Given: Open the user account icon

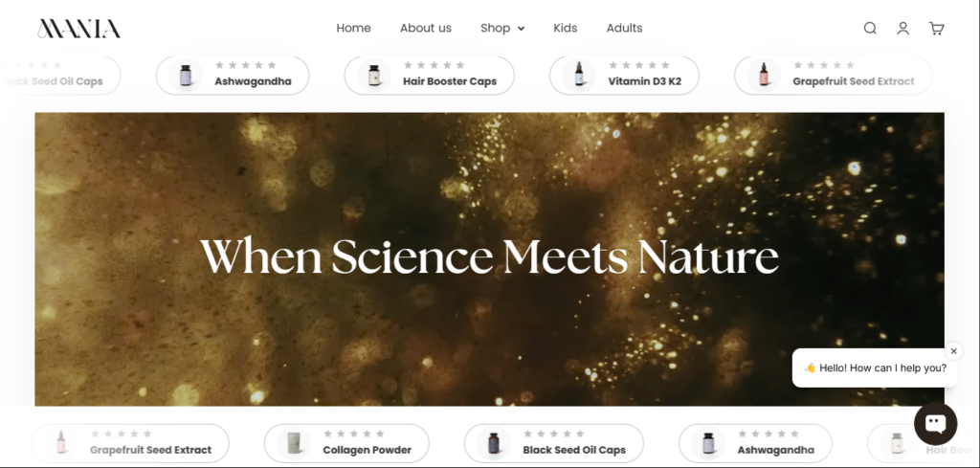Looking at the screenshot, I should point(903,28).
